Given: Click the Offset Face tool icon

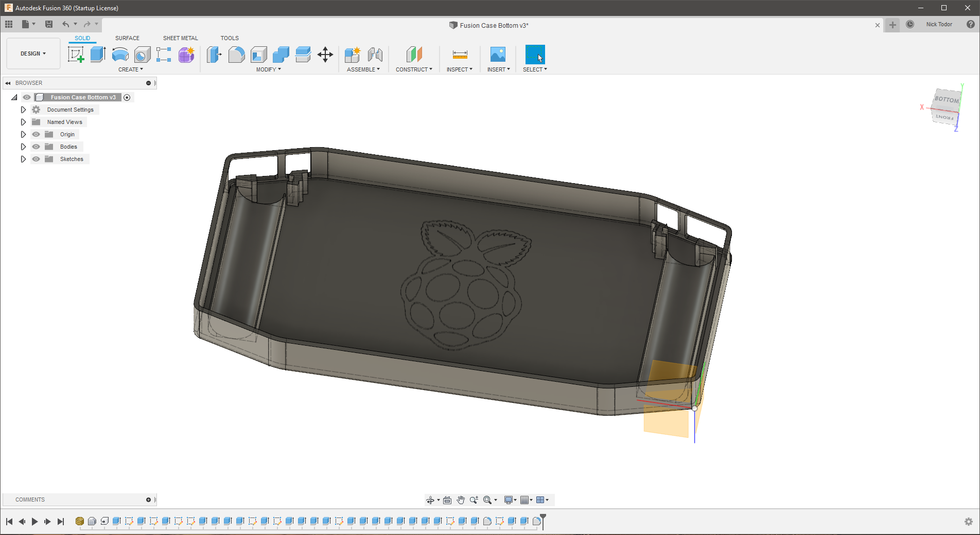Looking at the screenshot, I should [x=303, y=55].
